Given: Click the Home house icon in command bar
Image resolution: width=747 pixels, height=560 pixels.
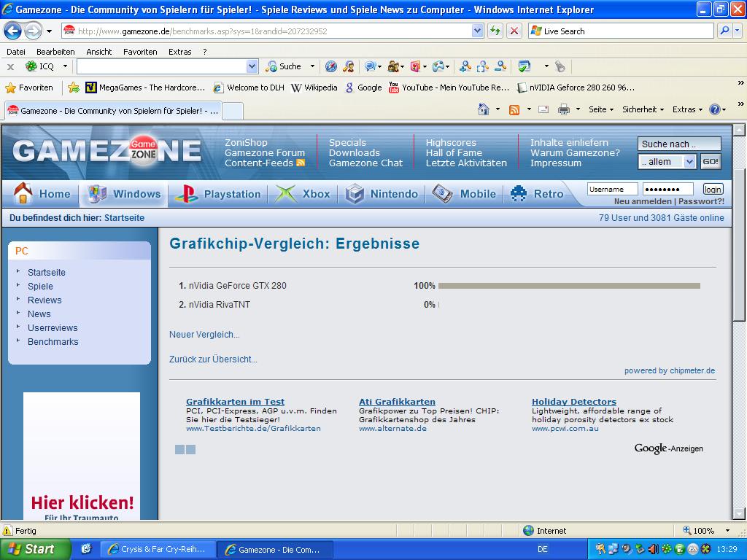Looking at the screenshot, I should tap(484, 109).
